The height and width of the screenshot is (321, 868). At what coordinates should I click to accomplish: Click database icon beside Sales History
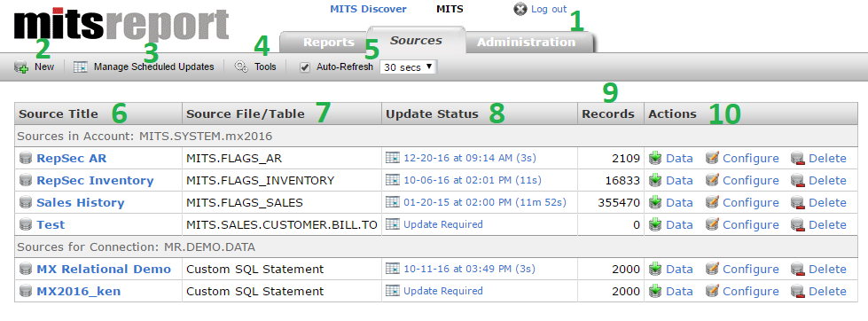coord(25,202)
